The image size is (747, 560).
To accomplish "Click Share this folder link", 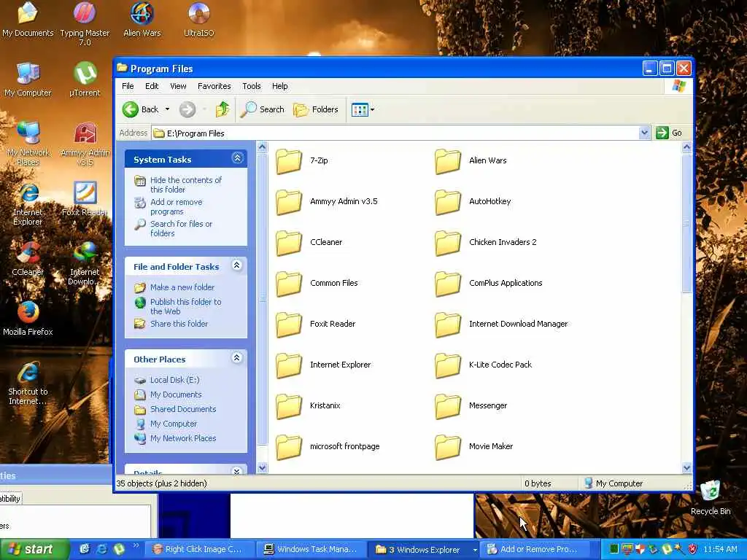I will click(179, 324).
